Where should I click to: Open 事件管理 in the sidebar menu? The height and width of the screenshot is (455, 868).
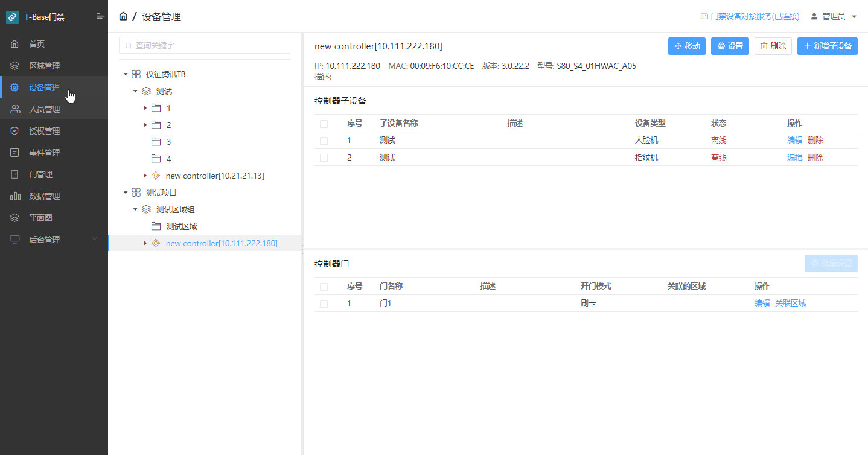pos(54,153)
